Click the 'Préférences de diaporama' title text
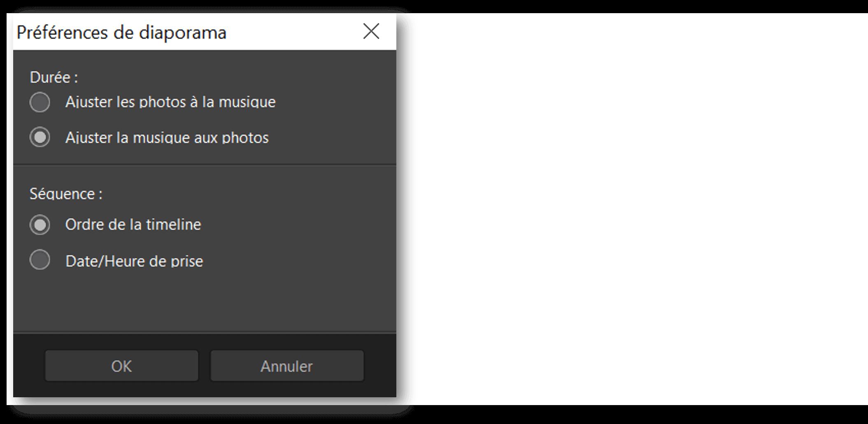Image resolution: width=868 pixels, height=424 pixels. point(121,32)
